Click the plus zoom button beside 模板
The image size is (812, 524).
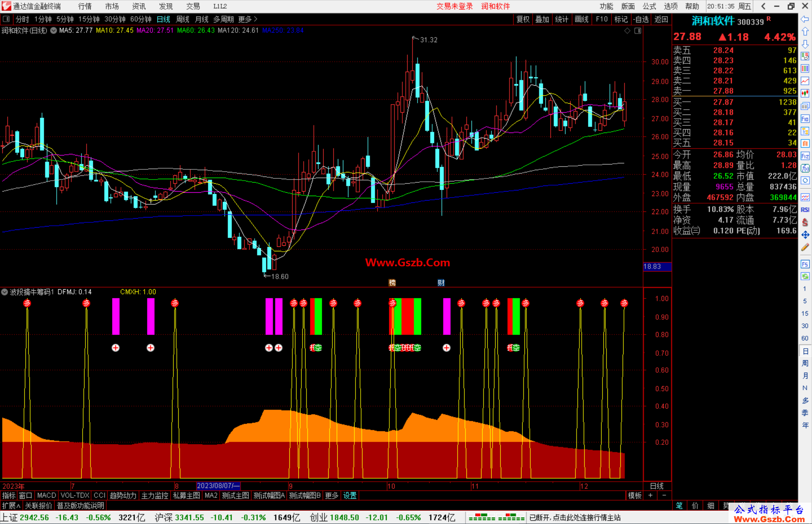coord(650,495)
